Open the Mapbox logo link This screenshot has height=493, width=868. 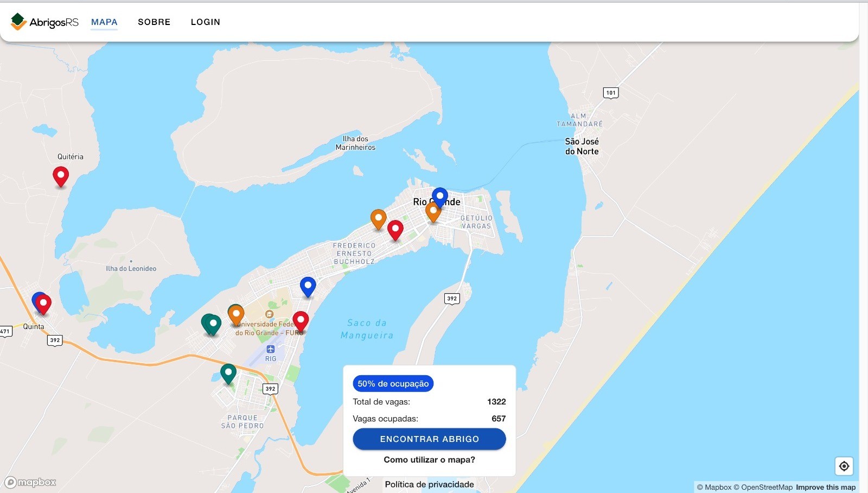[30, 482]
